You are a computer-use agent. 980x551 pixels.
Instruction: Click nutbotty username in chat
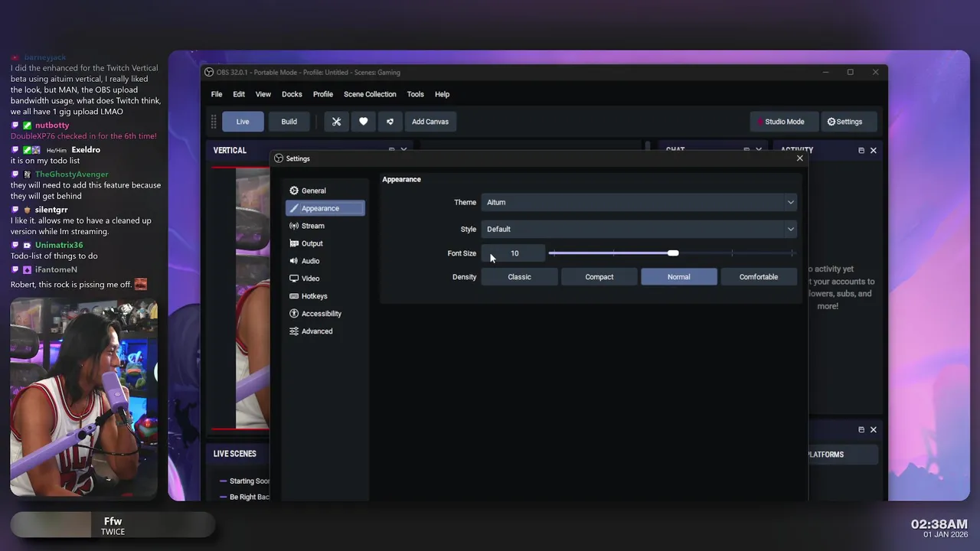[x=52, y=126]
